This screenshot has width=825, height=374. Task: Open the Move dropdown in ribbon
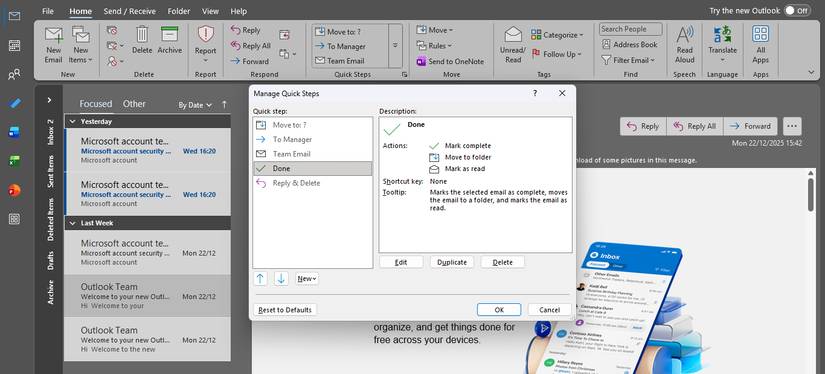435,31
